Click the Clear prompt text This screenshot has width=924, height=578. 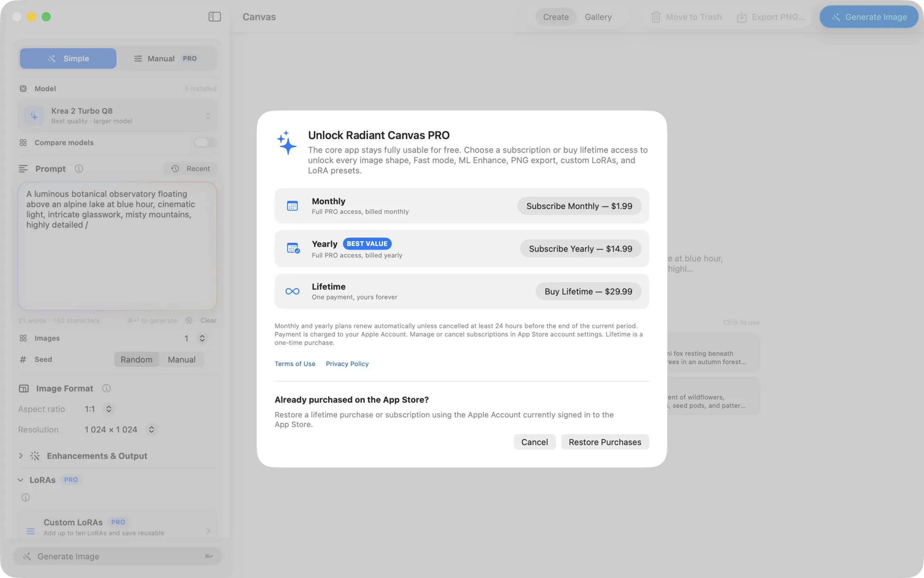[209, 320]
